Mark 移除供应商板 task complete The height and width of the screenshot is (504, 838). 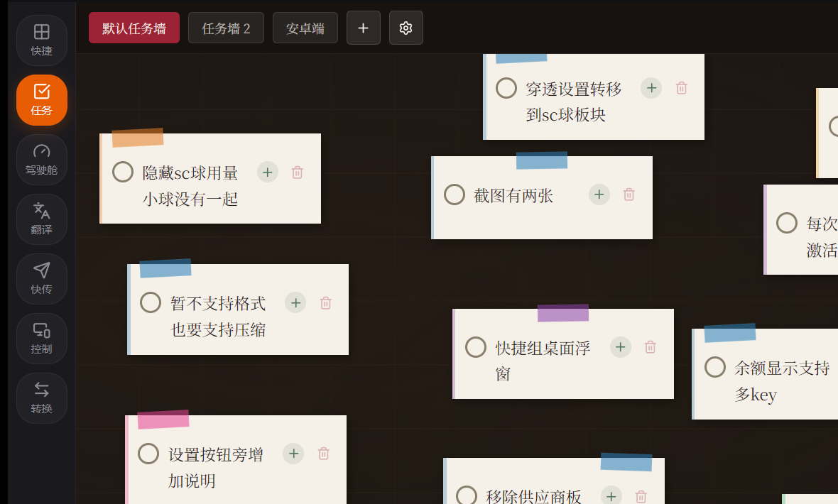pyautogui.click(x=467, y=495)
